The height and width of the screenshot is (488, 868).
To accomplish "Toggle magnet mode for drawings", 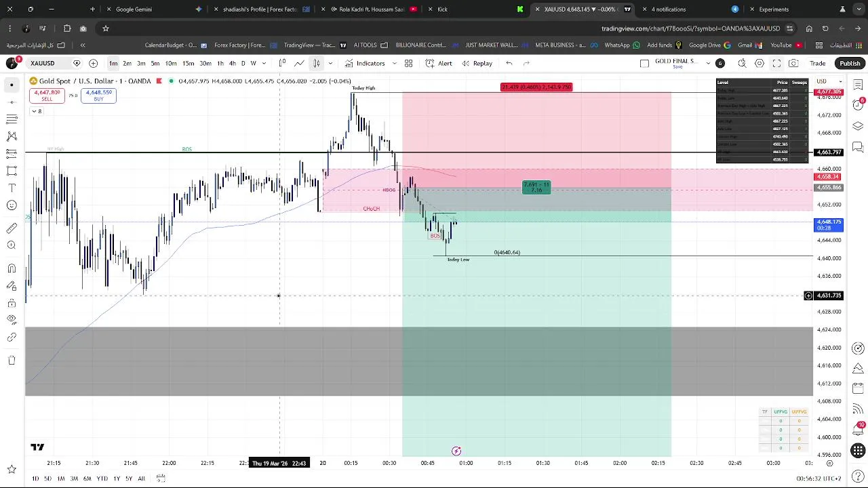I will coord(12,268).
